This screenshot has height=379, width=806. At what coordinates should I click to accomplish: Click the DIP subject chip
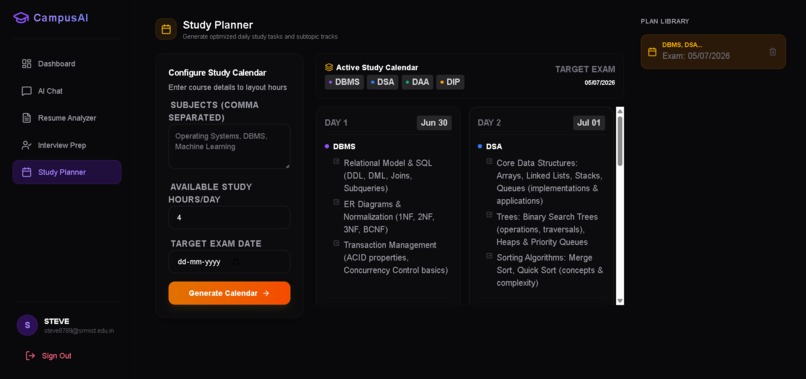click(x=450, y=82)
